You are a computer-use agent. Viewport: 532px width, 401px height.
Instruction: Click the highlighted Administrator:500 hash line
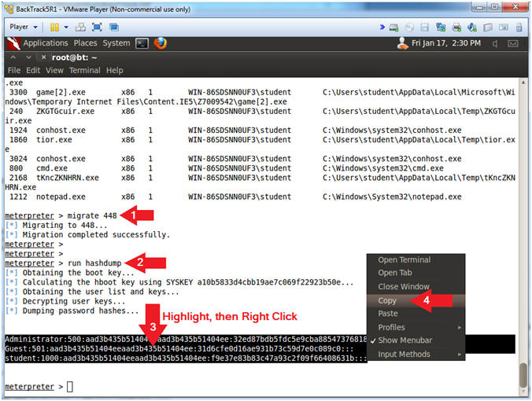(x=186, y=340)
